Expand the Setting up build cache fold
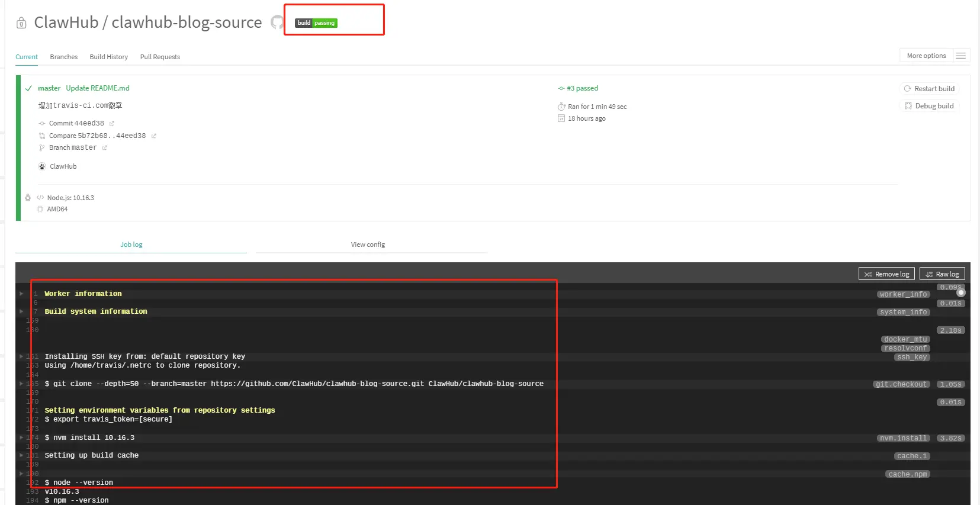980x505 pixels. point(21,455)
